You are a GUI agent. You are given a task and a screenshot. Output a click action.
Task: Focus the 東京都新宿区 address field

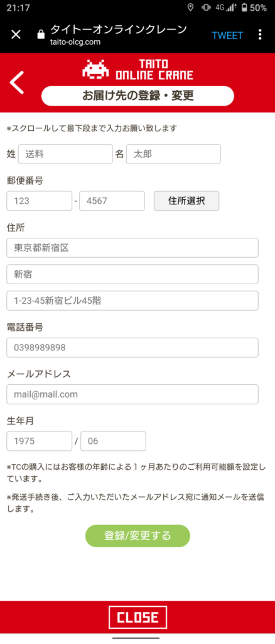point(132,248)
